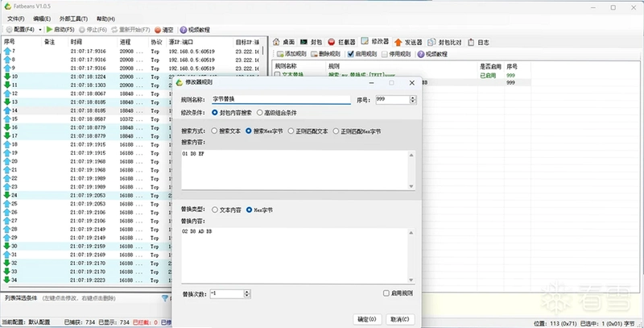Image resolution: width=644 pixels, height=328 pixels.
Task: Select 搜索Hex字节 search mode
Action: click(x=249, y=131)
